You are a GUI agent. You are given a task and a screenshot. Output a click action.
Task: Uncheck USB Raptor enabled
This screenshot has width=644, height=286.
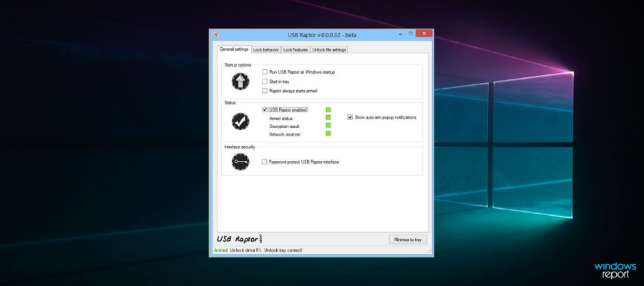tap(265, 110)
